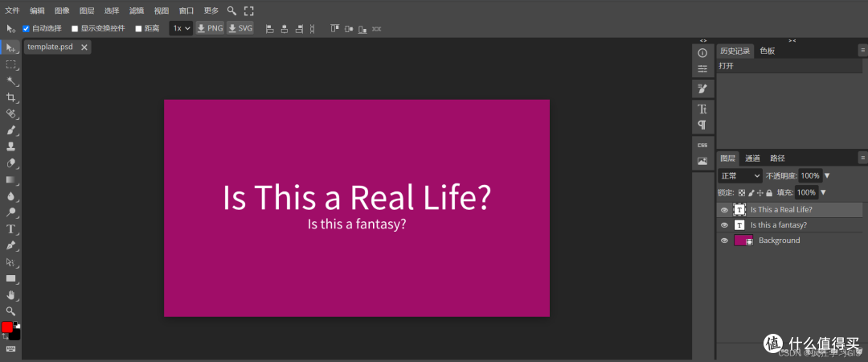
Task: Select the Clone Stamp tool
Action: tap(10, 147)
